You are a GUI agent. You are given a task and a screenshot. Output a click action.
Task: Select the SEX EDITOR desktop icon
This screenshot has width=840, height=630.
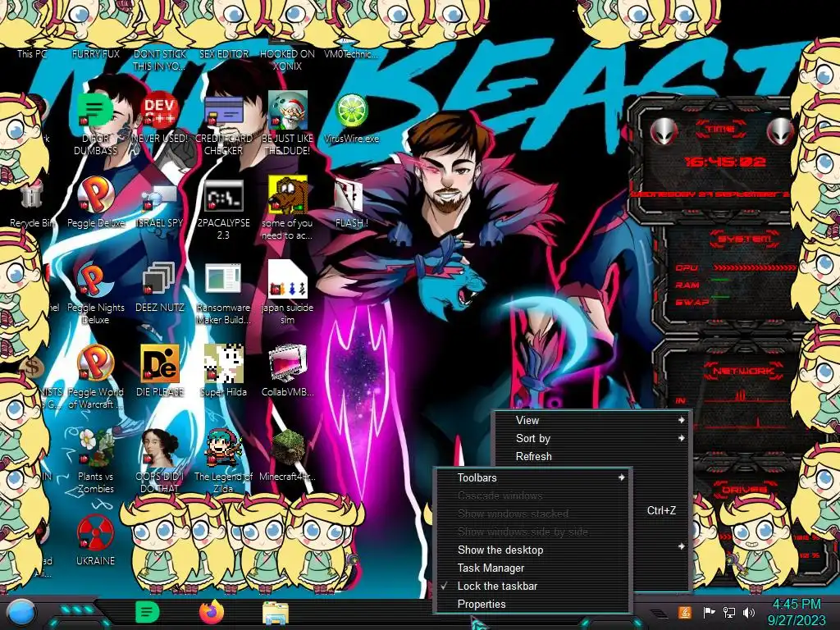pos(223,53)
